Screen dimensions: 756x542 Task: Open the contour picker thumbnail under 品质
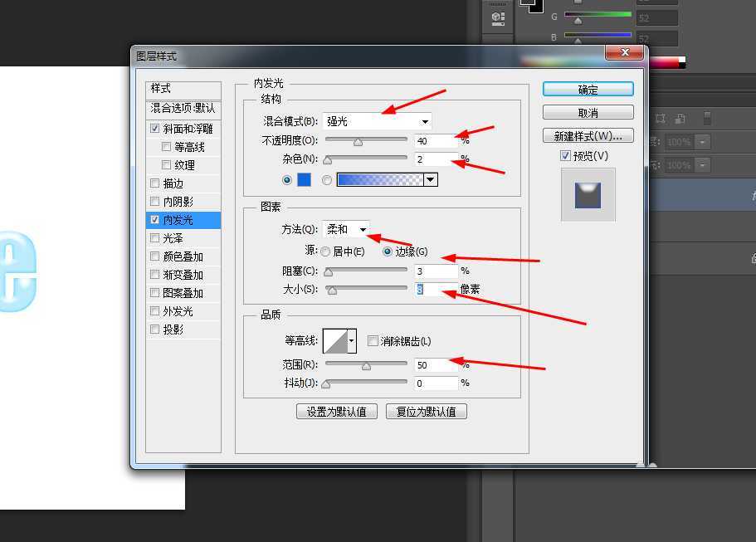pyautogui.click(x=335, y=340)
